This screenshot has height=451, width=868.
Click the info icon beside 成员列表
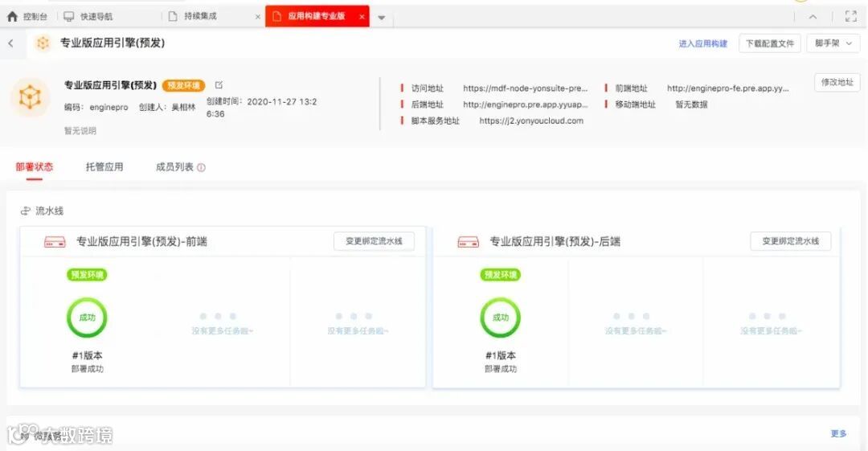click(201, 167)
